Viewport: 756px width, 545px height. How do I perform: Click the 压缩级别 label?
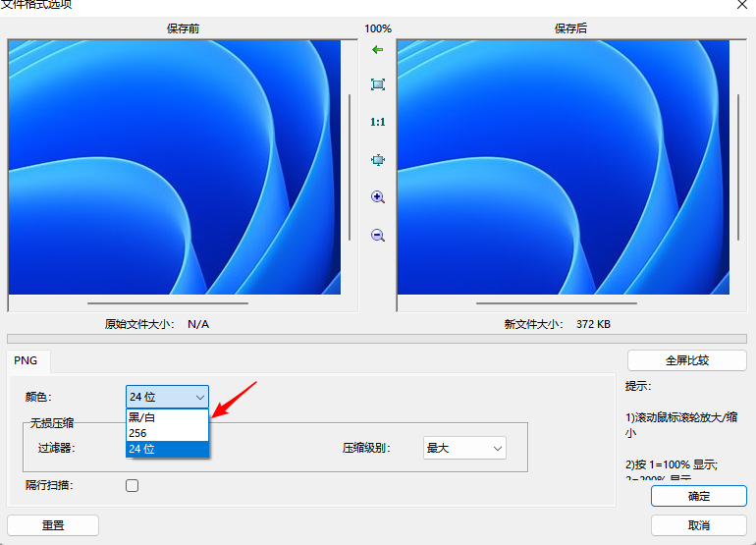click(366, 448)
